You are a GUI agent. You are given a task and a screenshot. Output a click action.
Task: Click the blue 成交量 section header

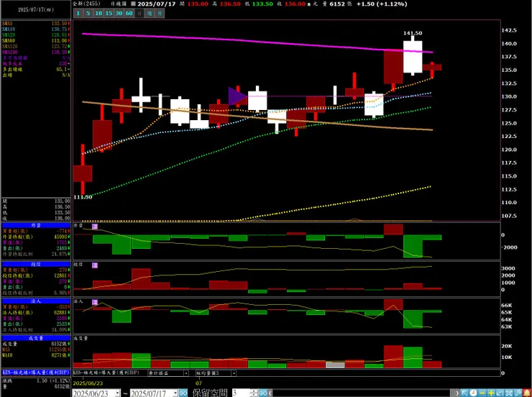coord(36,338)
